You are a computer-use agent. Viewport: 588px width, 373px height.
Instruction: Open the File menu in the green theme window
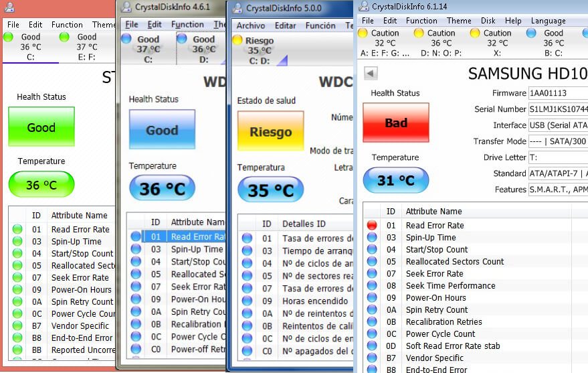tap(13, 24)
